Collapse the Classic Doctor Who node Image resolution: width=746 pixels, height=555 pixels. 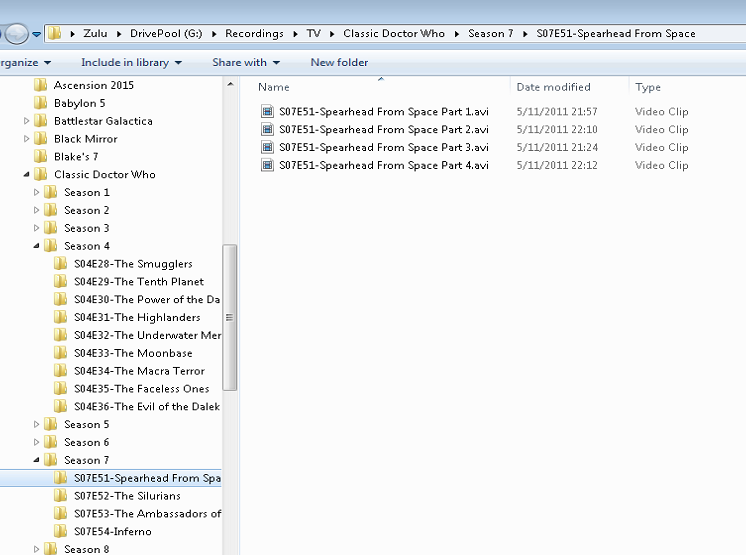click(x=27, y=175)
